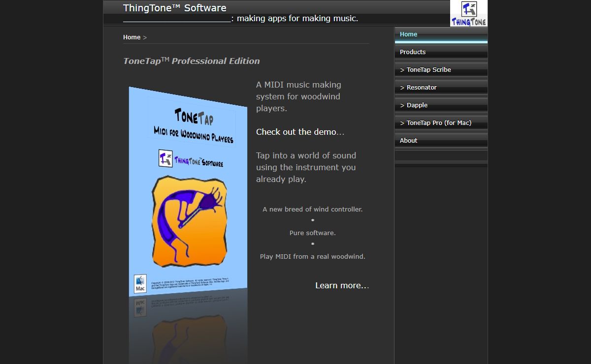Follow the 'Learn more...' link

pyautogui.click(x=342, y=285)
